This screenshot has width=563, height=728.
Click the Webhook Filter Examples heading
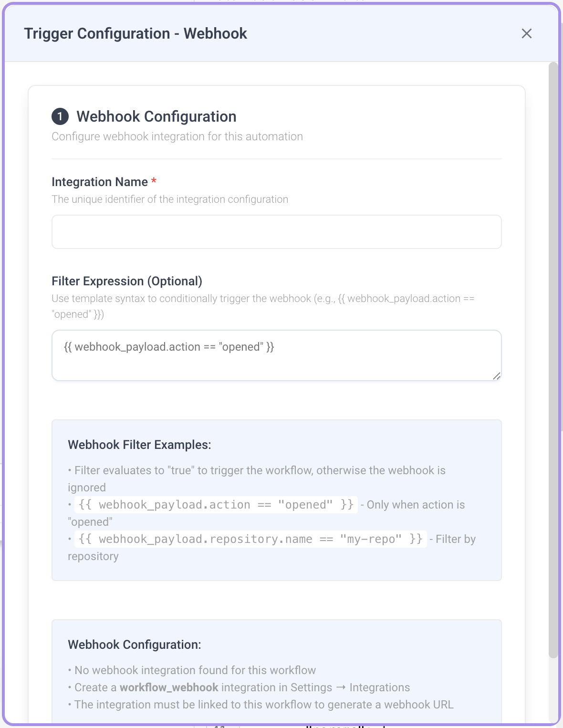pos(139,444)
